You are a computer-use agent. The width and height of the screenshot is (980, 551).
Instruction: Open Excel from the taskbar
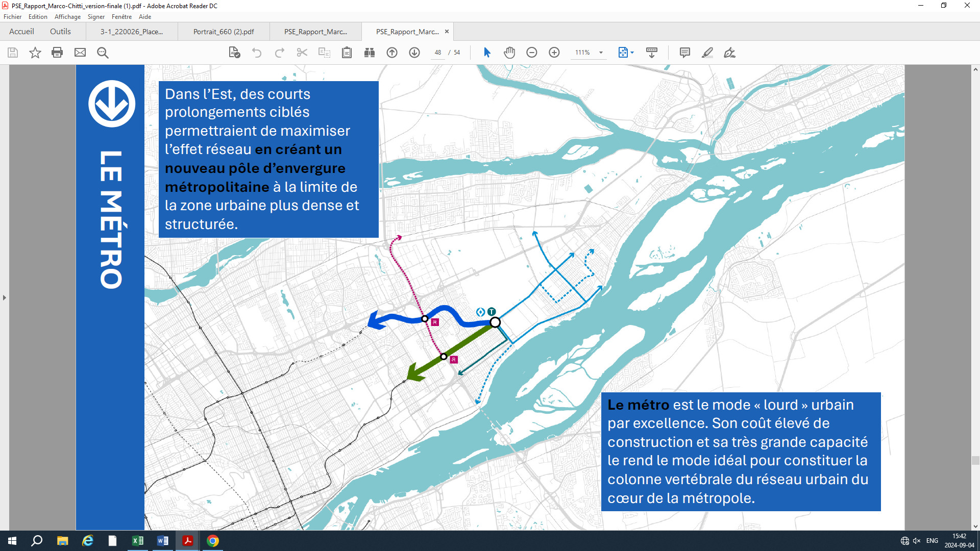(138, 541)
